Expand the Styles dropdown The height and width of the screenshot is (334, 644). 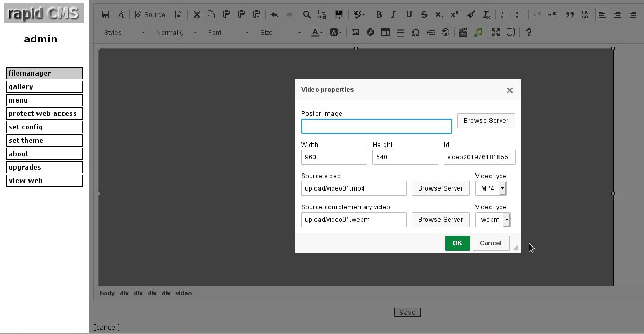point(125,33)
